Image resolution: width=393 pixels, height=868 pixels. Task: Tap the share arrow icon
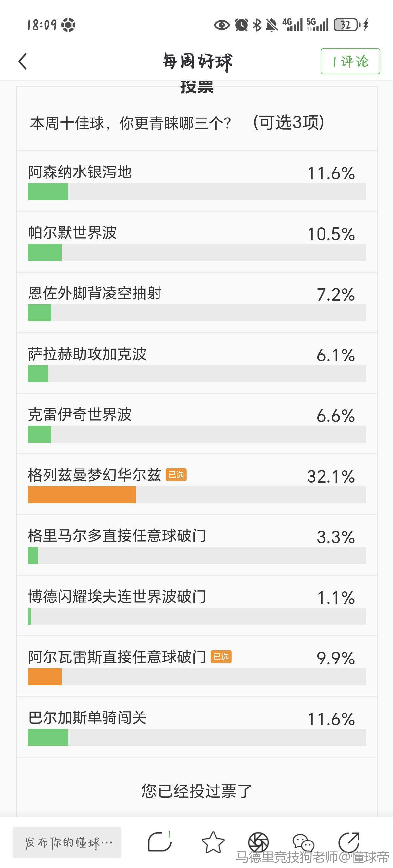pyautogui.click(x=349, y=842)
